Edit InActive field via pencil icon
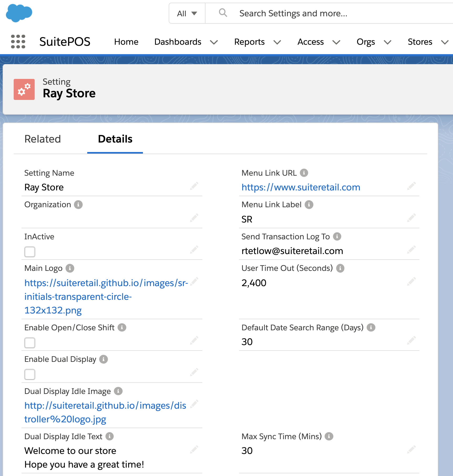Viewport: 453px width, 476px height. click(x=194, y=249)
